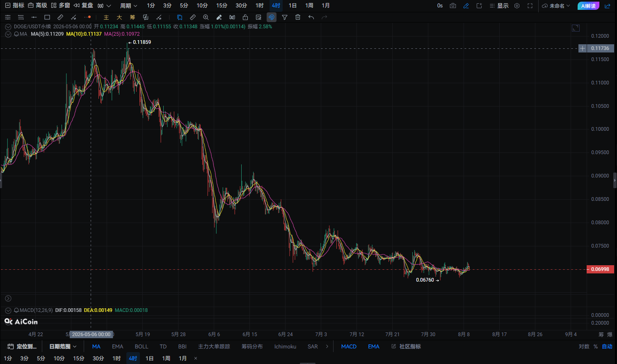Open the hexagon chart settings icon

pyautogui.click(x=517, y=6)
